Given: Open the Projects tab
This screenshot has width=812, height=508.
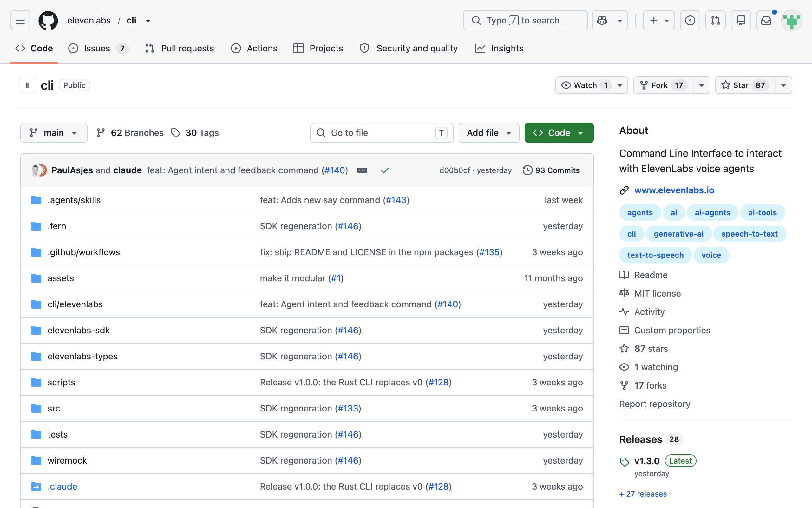Looking at the screenshot, I should pyautogui.click(x=318, y=48).
